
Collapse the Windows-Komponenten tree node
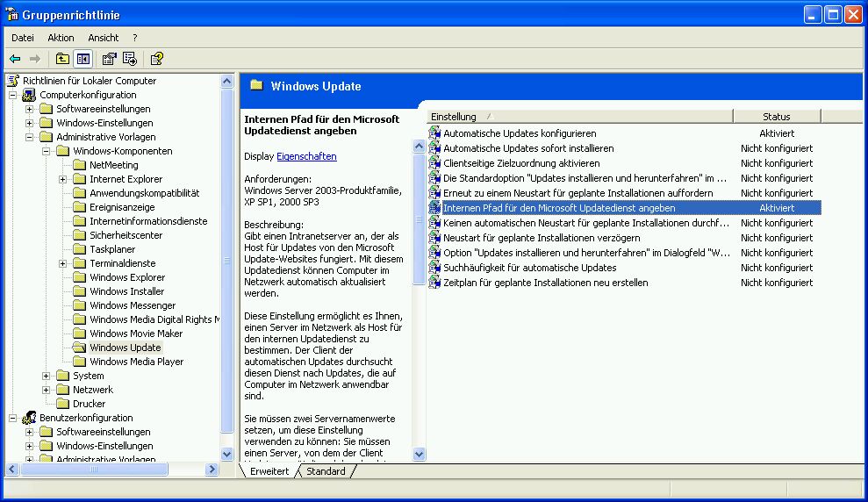click(x=47, y=151)
